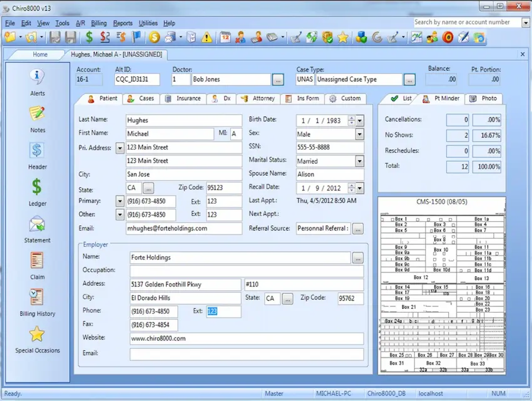Open the Billing menu

(x=98, y=23)
